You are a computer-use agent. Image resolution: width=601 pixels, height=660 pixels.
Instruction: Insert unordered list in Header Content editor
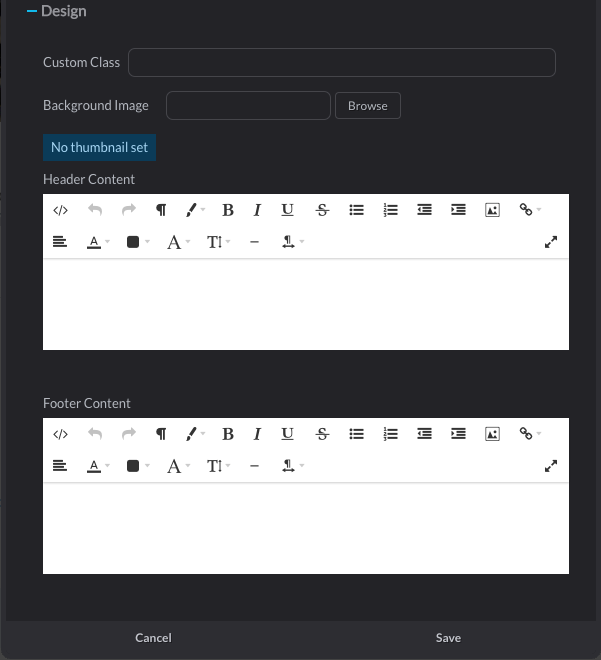tap(356, 210)
